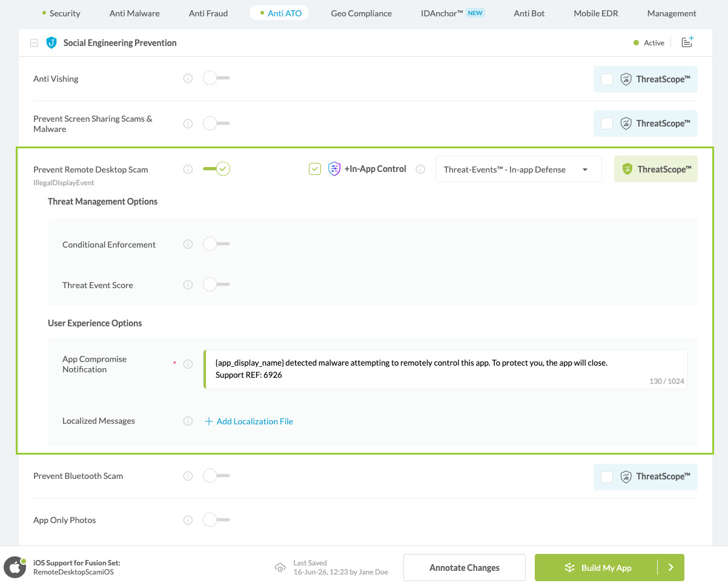728x586 pixels.
Task: Turn on Conditional Enforcement switch
Action: pyautogui.click(x=216, y=244)
